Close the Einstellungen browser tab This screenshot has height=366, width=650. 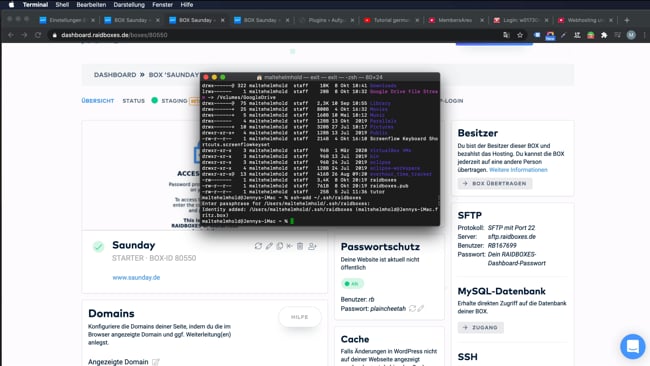(x=93, y=20)
